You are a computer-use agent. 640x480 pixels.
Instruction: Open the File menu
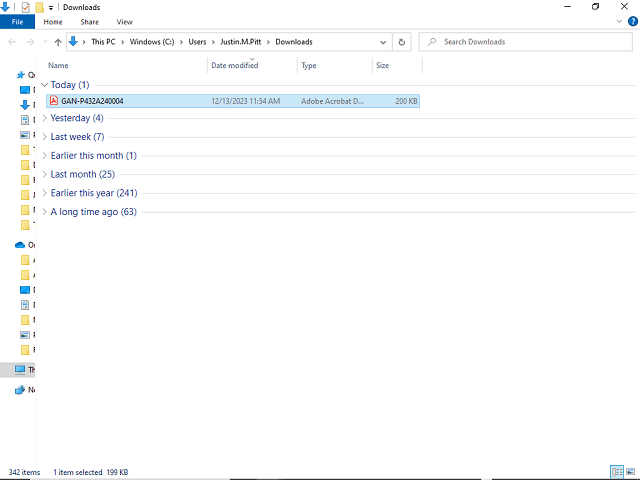tap(18, 21)
